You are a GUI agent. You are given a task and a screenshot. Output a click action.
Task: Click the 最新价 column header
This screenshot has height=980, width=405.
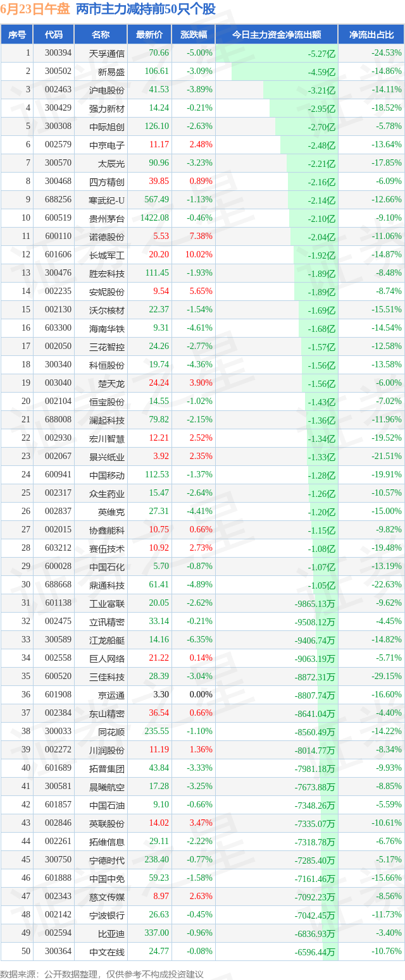click(x=149, y=35)
